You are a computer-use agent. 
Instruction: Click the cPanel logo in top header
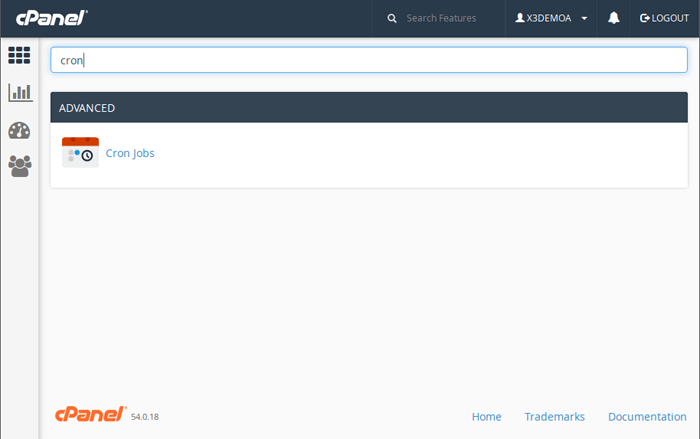pos(51,18)
